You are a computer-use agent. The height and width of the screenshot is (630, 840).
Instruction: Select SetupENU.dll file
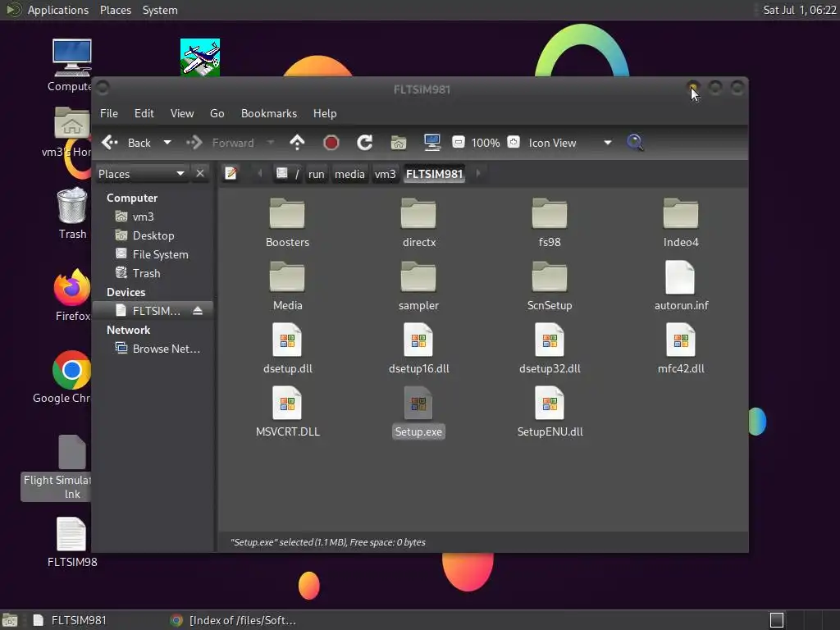(550, 413)
